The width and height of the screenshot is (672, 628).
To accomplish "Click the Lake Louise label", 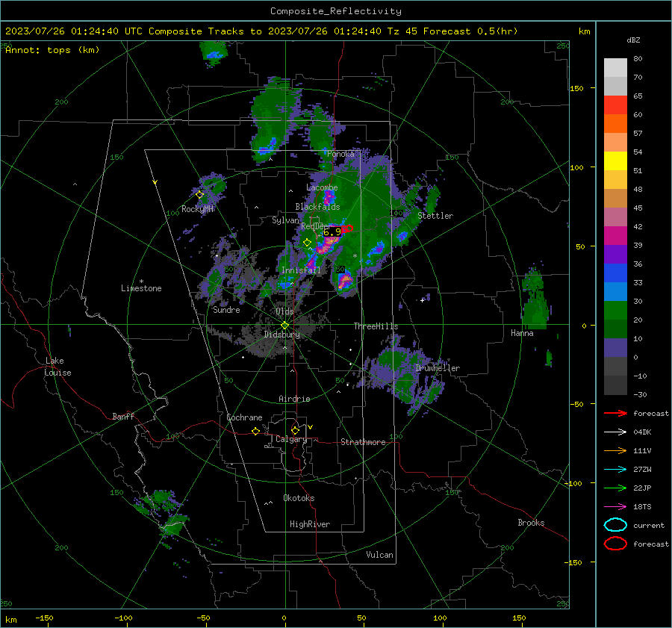I will [57, 367].
